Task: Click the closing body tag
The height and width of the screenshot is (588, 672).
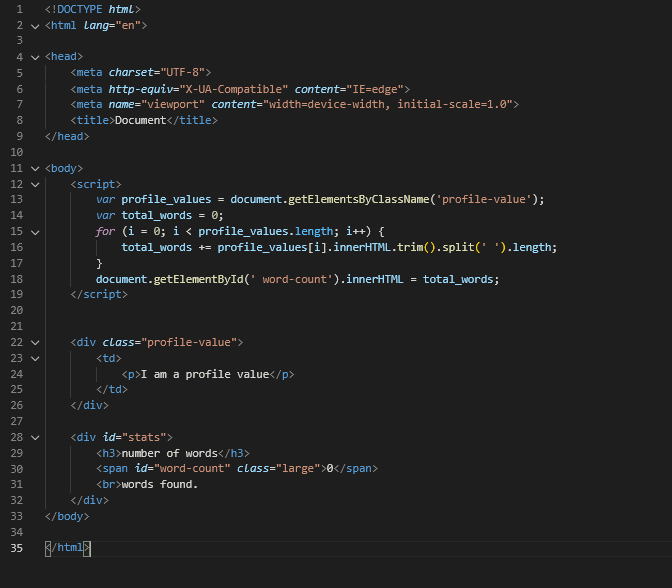Action: pyautogui.click(x=67, y=516)
